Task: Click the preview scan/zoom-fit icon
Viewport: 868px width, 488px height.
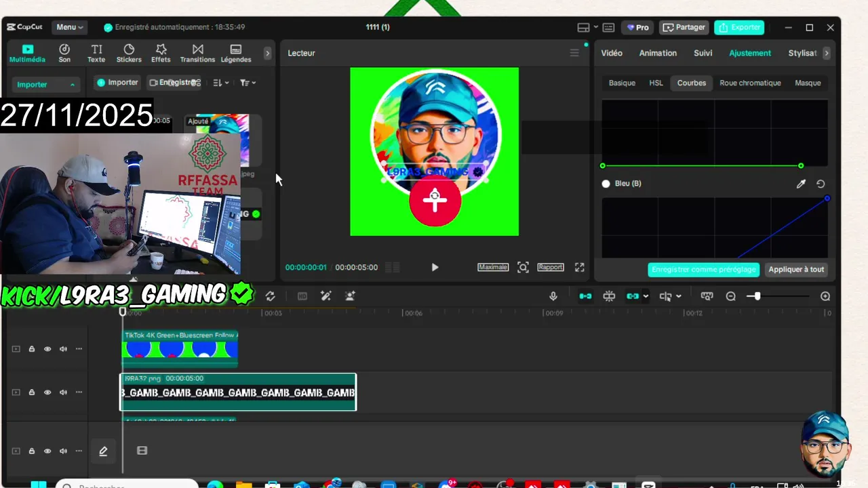Action: (x=523, y=267)
